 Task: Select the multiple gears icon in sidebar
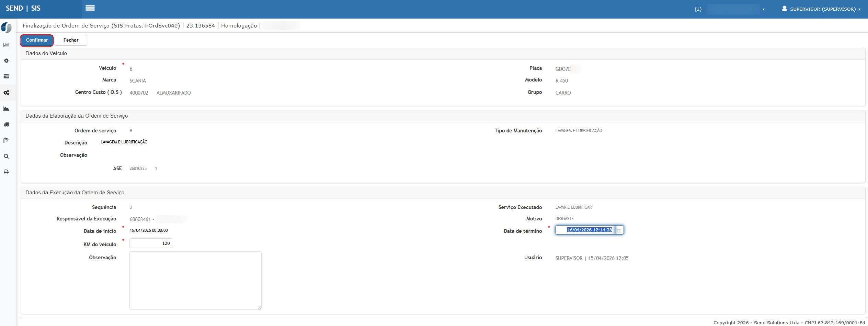(x=6, y=93)
